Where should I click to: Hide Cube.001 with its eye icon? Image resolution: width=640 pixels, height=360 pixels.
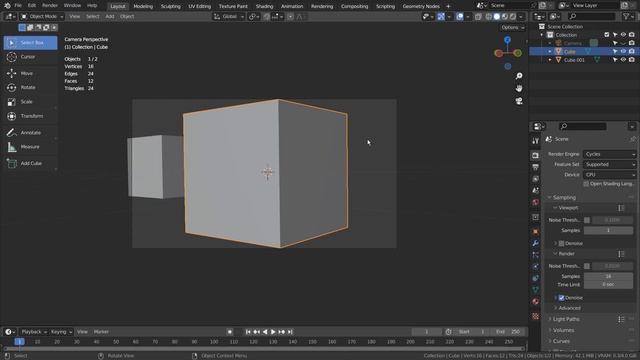(623, 60)
